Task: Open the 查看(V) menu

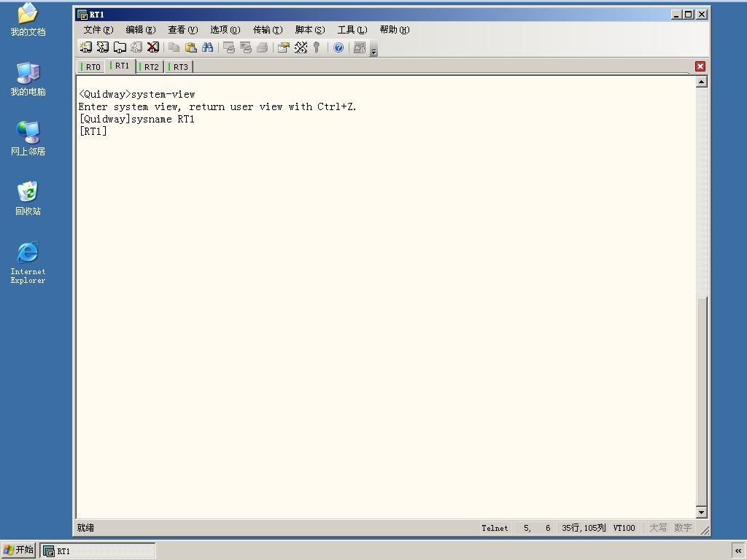Action: (x=183, y=29)
